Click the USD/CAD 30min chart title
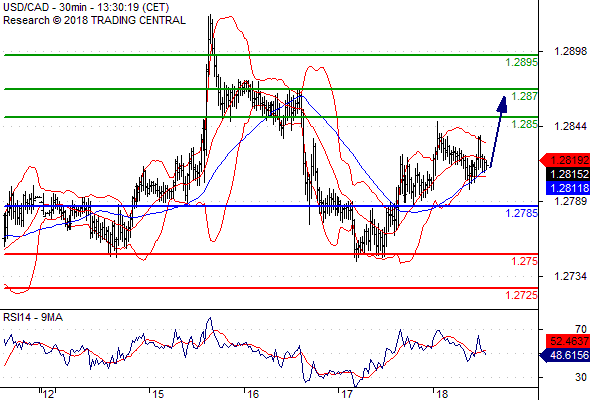 86,7
